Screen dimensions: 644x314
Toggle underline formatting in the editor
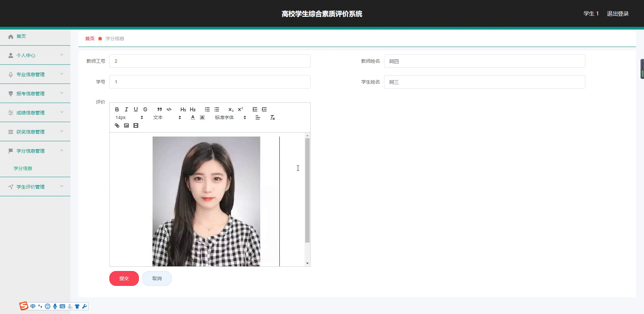pyautogui.click(x=136, y=109)
